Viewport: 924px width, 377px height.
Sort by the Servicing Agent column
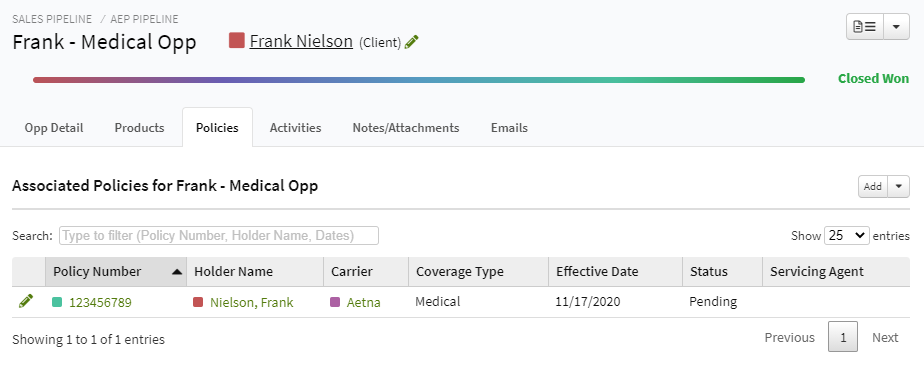[x=836, y=272]
